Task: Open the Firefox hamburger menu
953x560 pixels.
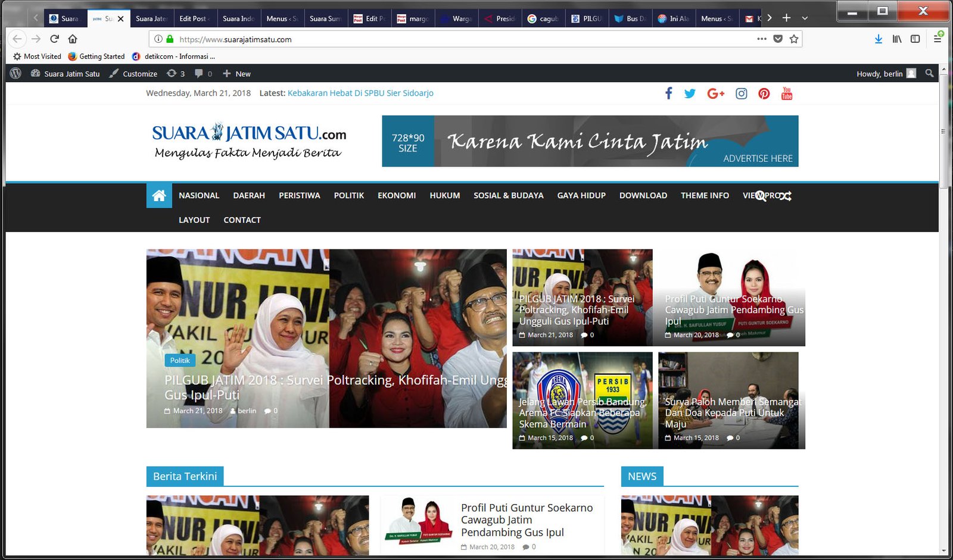Action: 938,39
